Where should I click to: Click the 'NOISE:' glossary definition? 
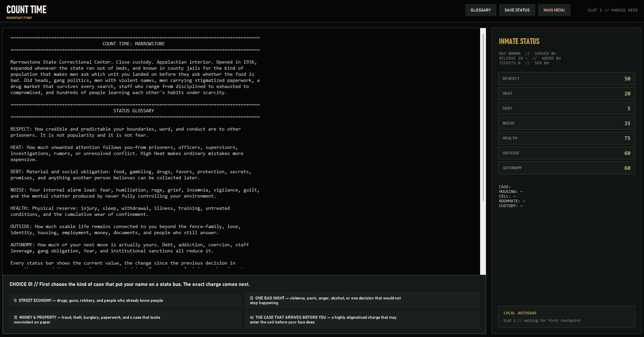[x=135, y=193]
